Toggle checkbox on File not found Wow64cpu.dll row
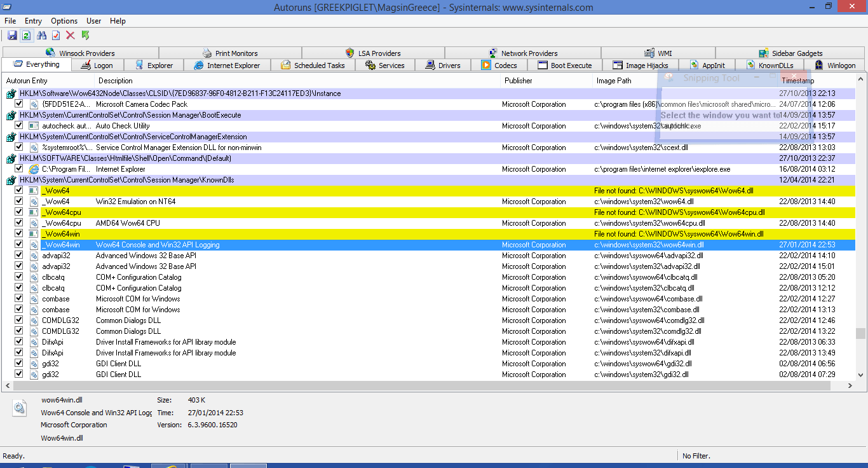The image size is (868, 468). click(19, 212)
